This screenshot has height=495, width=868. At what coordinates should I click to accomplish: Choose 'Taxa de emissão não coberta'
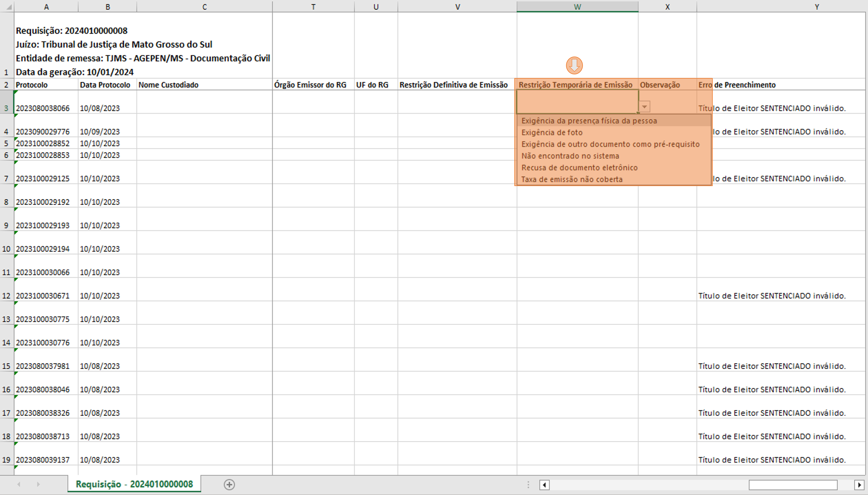pos(572,179)
